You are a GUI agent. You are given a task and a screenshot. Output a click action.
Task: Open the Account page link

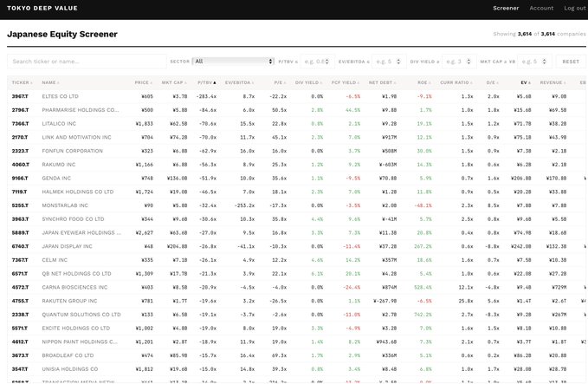tap(541, 8)
